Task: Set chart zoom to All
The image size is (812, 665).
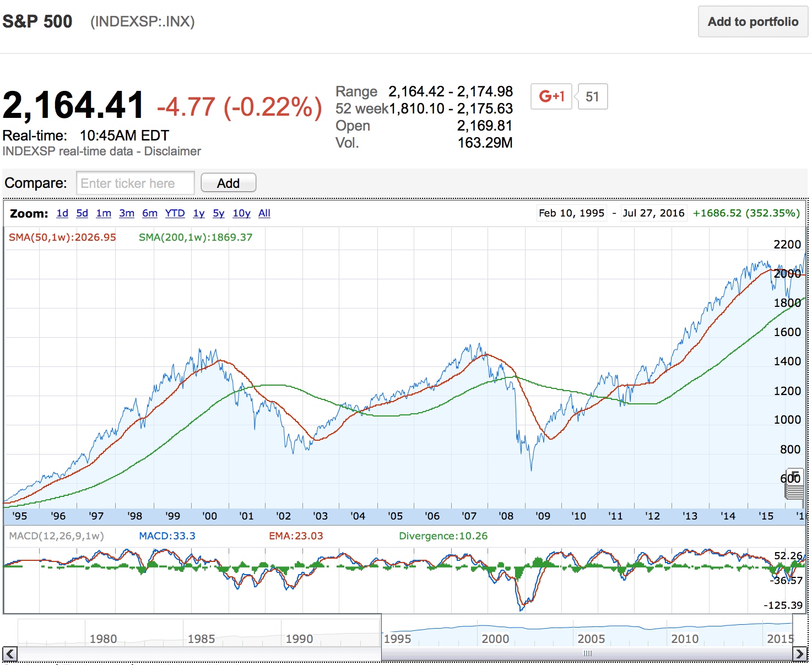Action: click(x=264, y=213)
